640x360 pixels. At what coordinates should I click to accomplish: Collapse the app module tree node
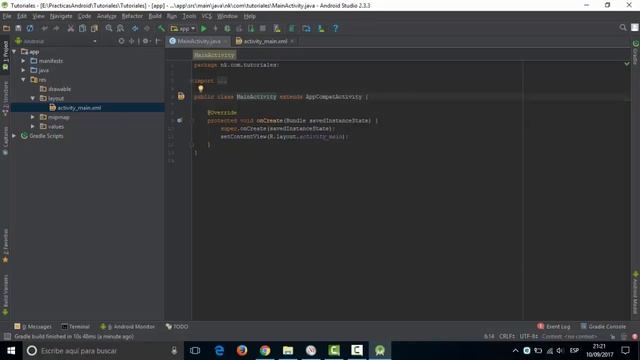click(x=14, y=52)
